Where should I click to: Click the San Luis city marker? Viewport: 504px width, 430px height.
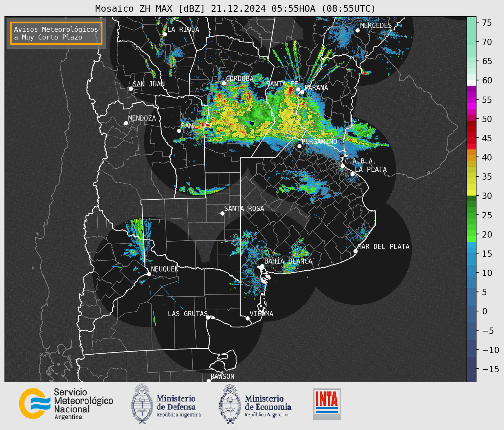[179, 131]
